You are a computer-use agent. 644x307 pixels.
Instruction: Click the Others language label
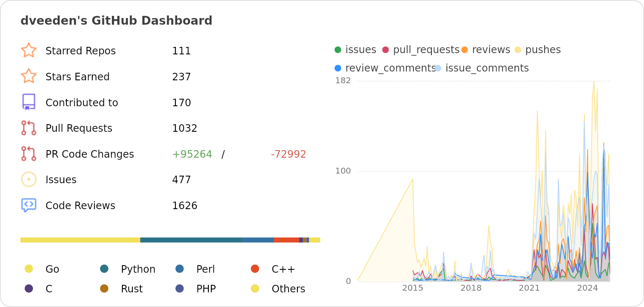tap(289, 289)
